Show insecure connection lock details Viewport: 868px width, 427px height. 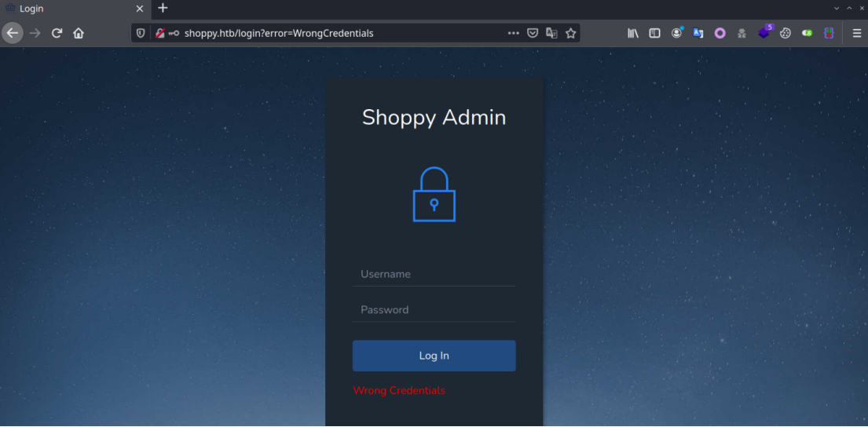(x=159, y=33)
